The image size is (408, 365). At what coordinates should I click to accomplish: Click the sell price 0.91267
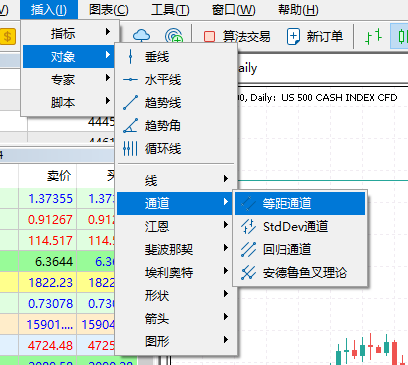[x=50, y=220]
